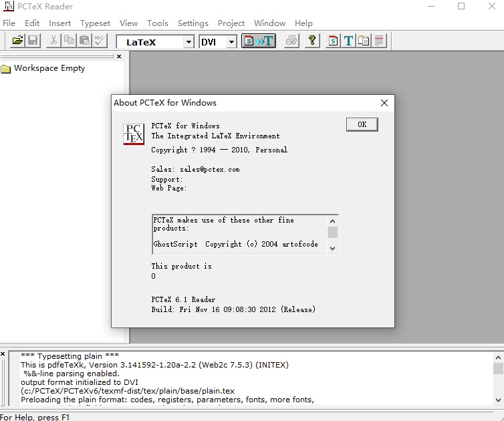Click the Build date line in dialog

tap(233, 309)
